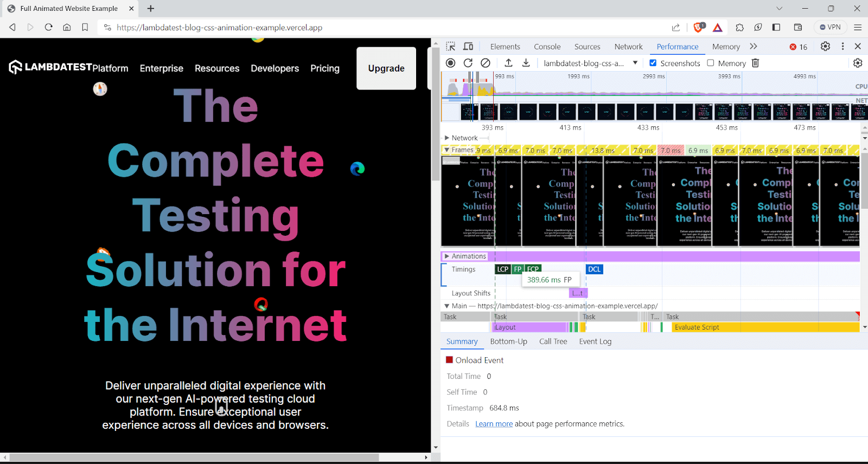Open the browser hamburger menu
The height and width of the screenshot is (464, 868).
pyautogui.click(x=858, y=27)
